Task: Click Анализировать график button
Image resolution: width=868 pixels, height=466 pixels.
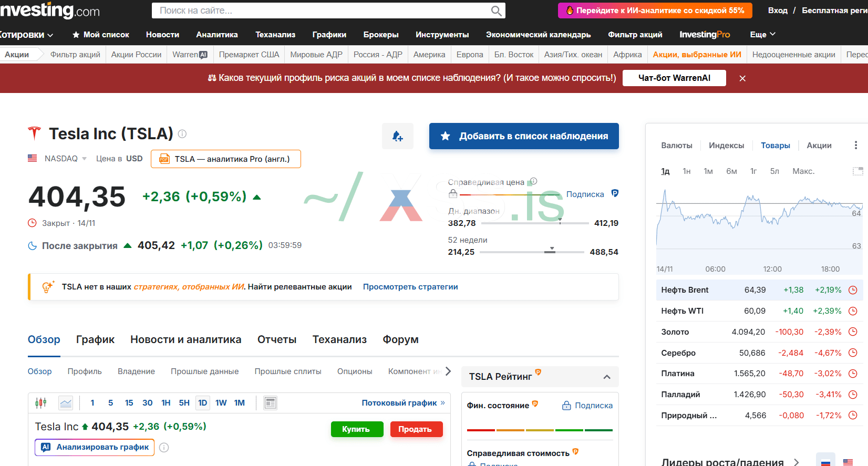Action: [x=95, y=448]
